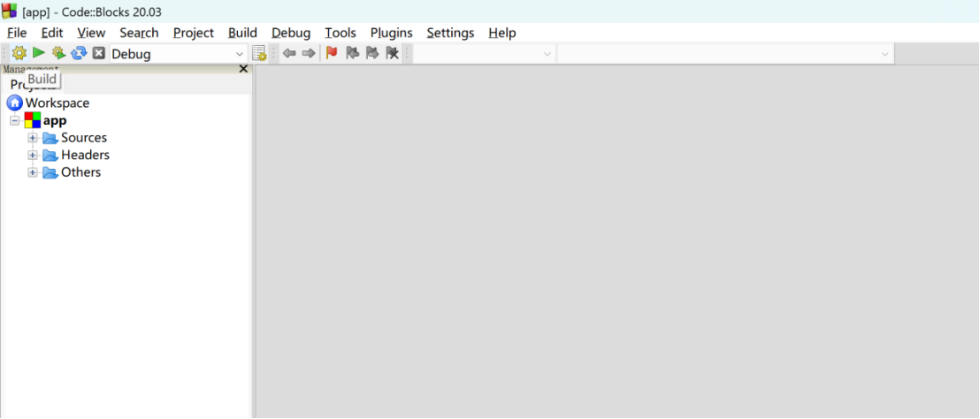Select the Others folder label
This screenshot has width=980, height=419.
pos(80,172)
